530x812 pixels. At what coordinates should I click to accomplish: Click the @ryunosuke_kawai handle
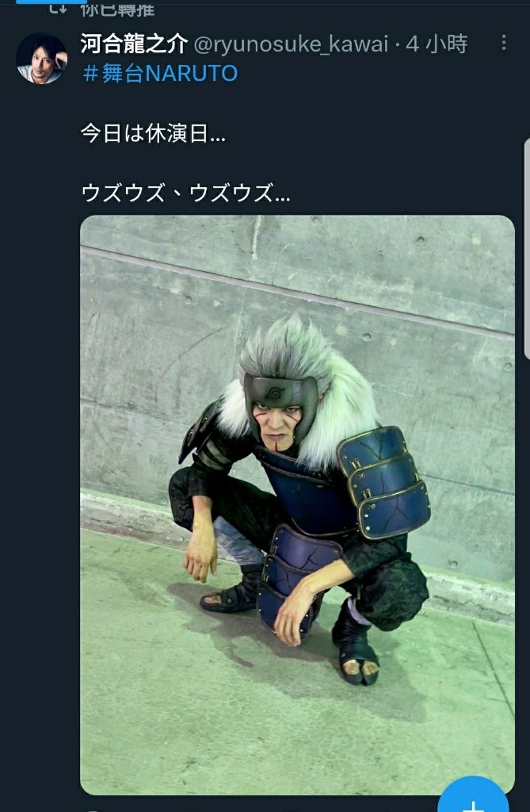291,44
